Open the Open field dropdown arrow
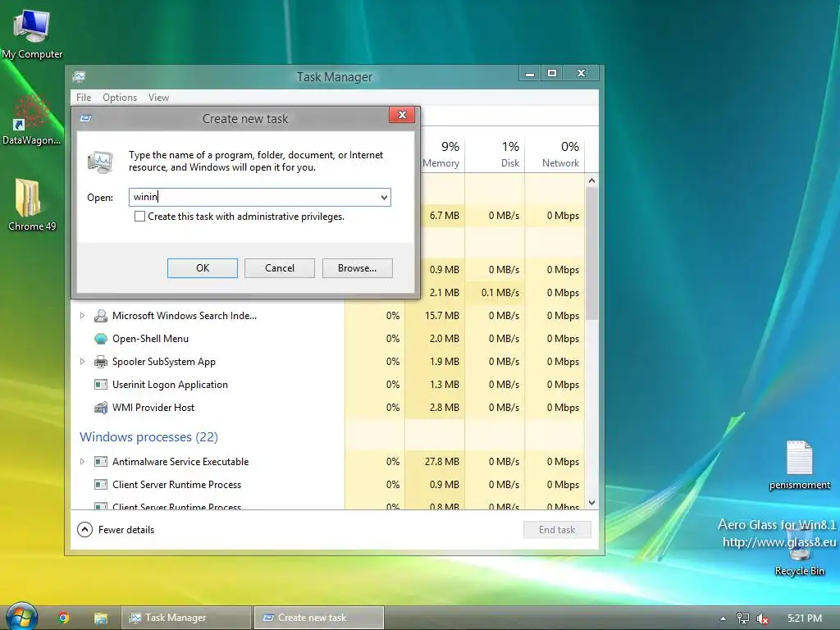This screenshot has height=630, width=840. [x=384, y=197]
